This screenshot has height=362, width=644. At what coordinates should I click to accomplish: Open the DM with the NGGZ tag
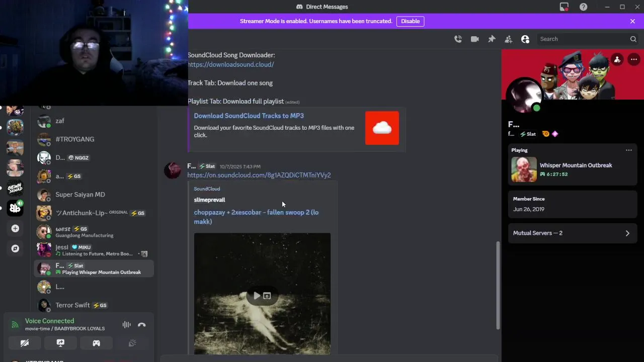(x=94, y=158)
